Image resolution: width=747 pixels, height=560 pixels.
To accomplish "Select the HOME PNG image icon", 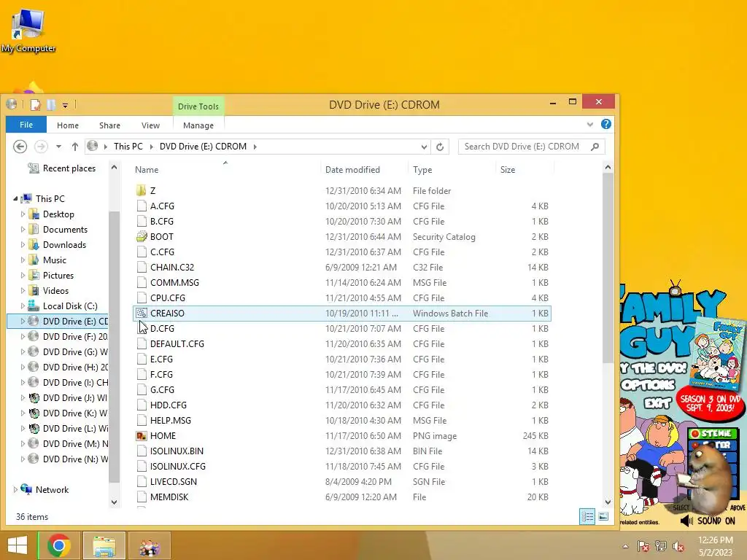I will coord(142,436).
